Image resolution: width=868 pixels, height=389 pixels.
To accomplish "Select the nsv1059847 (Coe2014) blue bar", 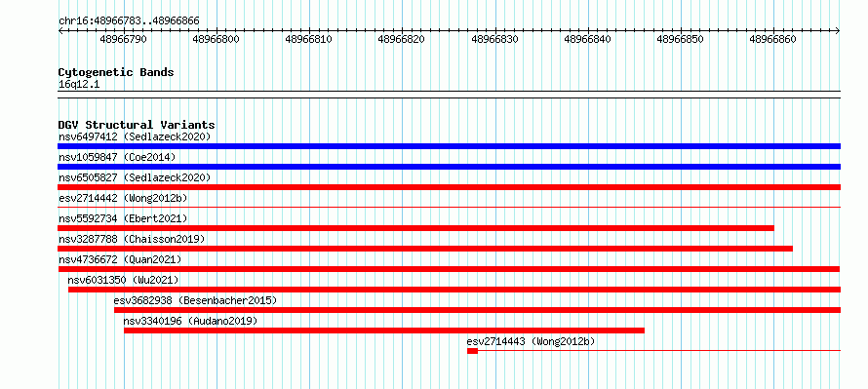I will pos(449,167).
